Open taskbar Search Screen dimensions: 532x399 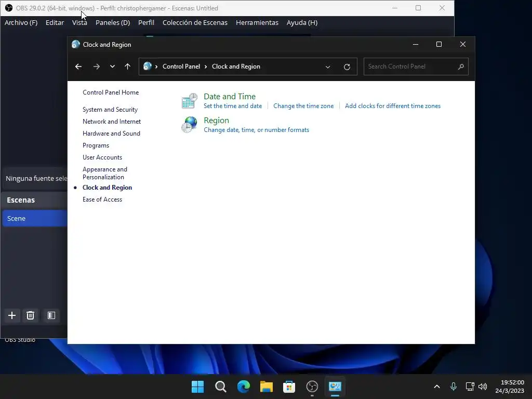tap(220, 387)
